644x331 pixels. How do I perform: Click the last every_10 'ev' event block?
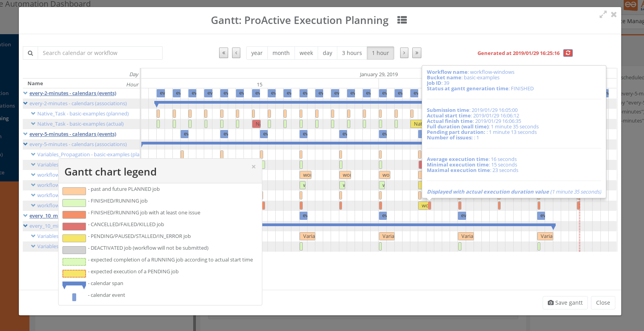(x=541, y=216)
